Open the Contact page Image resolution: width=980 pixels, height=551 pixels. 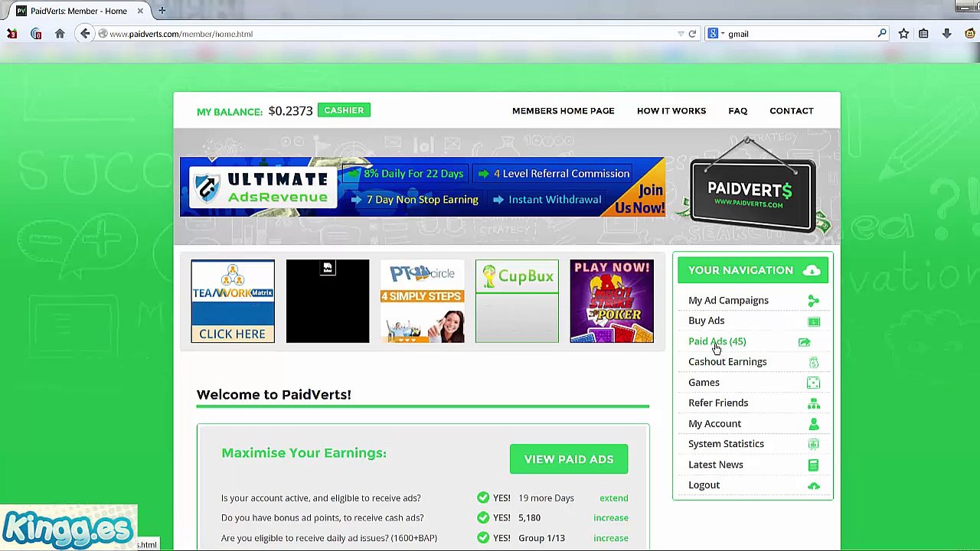(x=792, y=111)
